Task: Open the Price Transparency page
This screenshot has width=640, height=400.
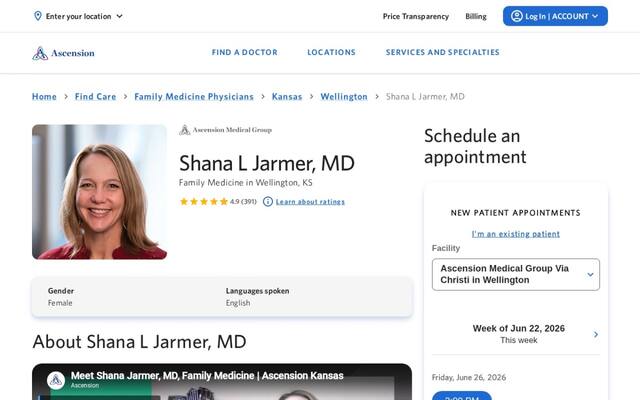Action: (x=416, y=16)
